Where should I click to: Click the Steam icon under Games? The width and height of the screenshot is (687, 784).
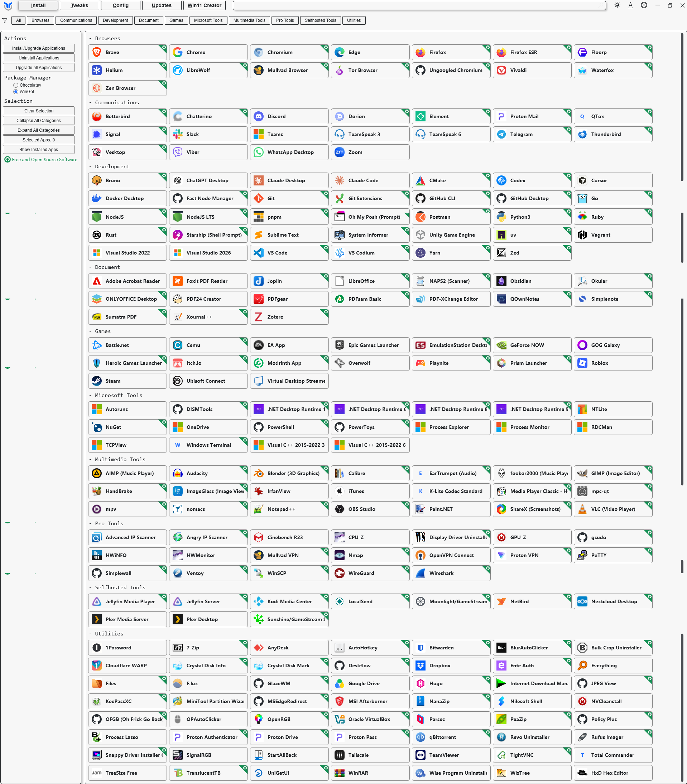coord(97,381)
